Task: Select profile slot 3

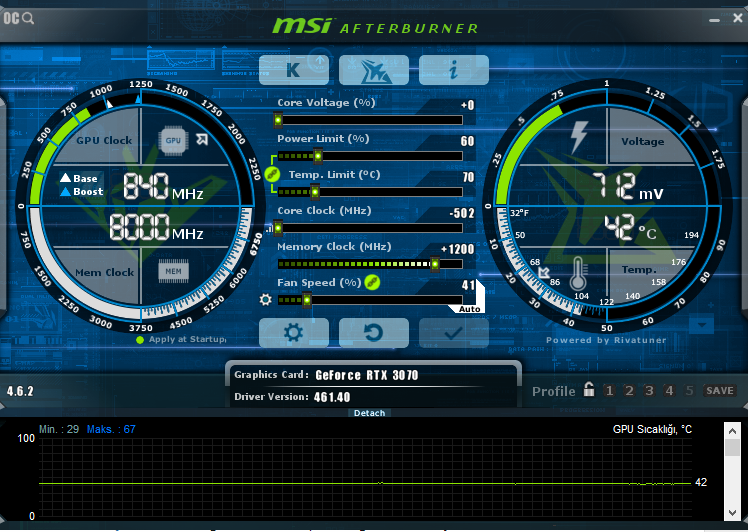Action: pos(649,391)
